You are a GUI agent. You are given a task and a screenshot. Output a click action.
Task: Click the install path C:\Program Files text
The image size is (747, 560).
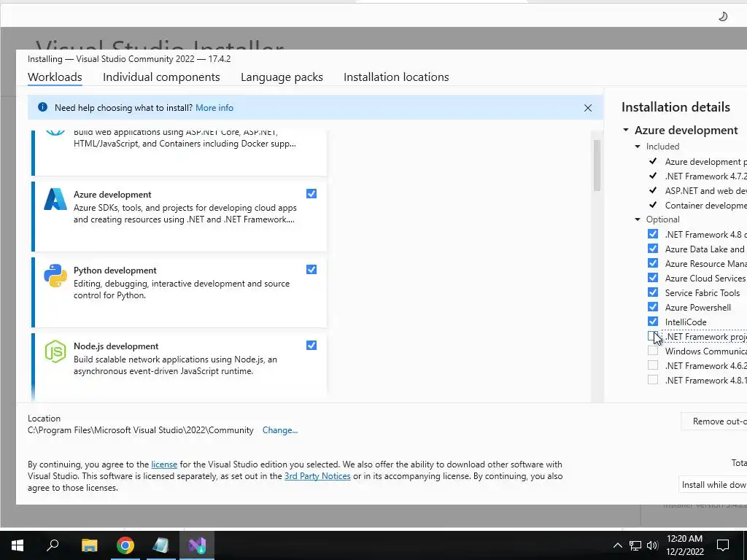[141, 430]
